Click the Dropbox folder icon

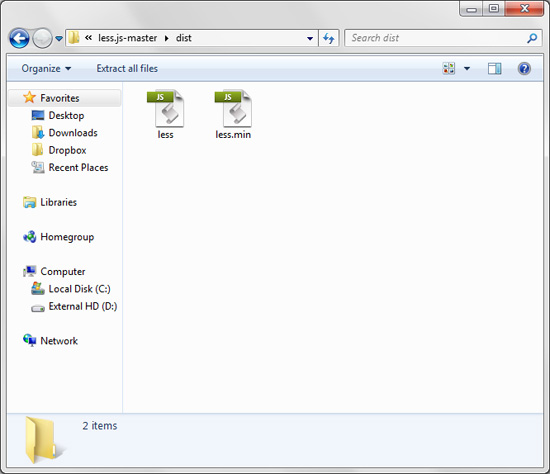[x=37, y=149]
